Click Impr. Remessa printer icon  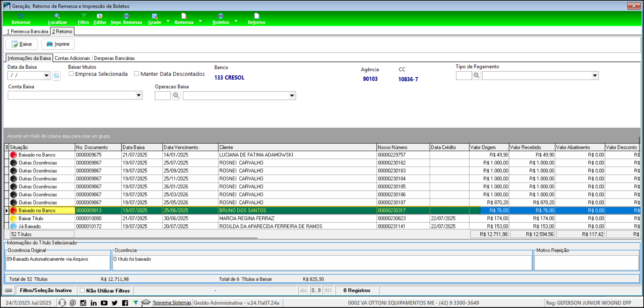(126, 16)
